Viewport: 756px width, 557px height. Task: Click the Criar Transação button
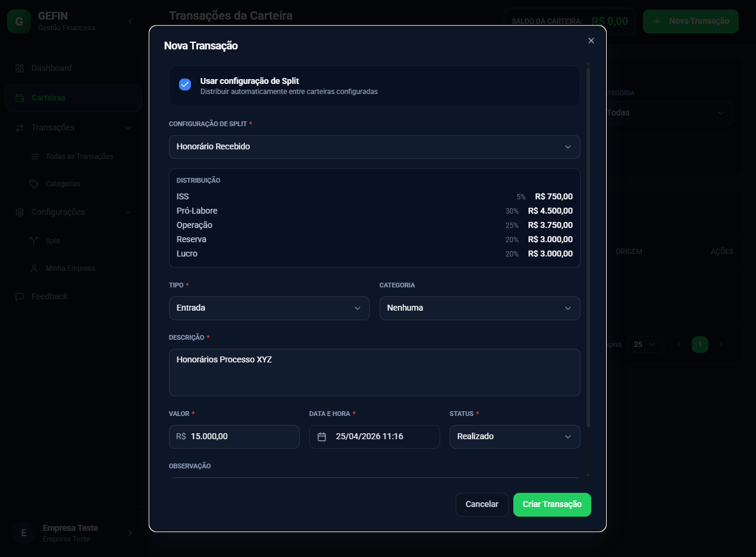coord(552,505)
